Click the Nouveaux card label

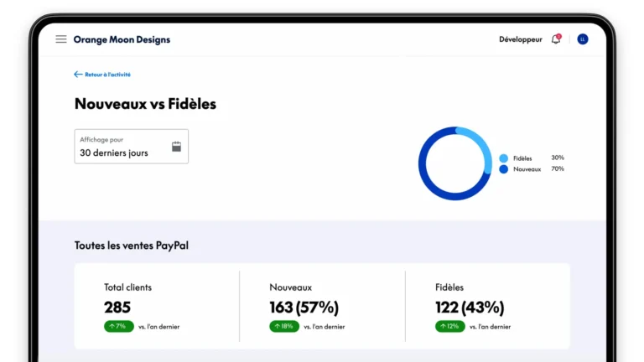coord(290,287)
